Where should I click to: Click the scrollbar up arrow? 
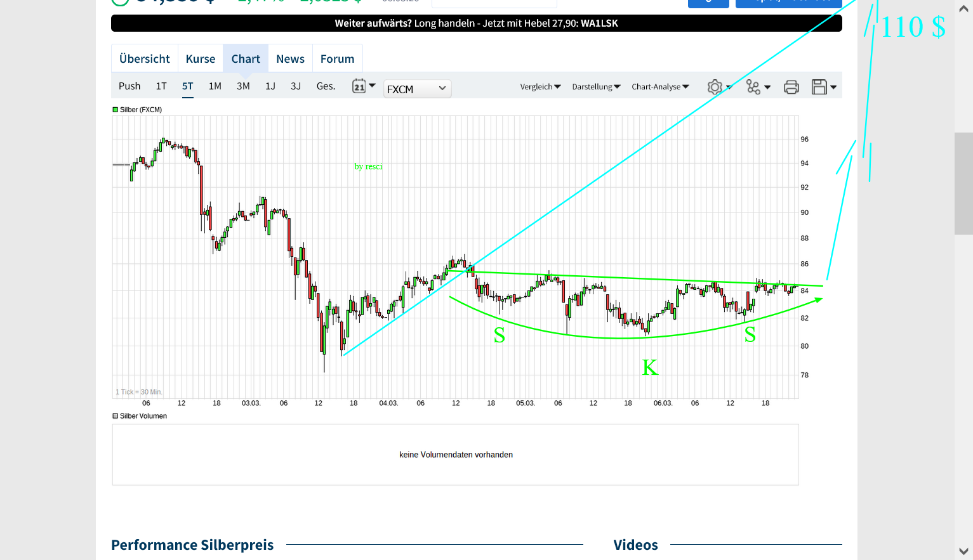963,10
